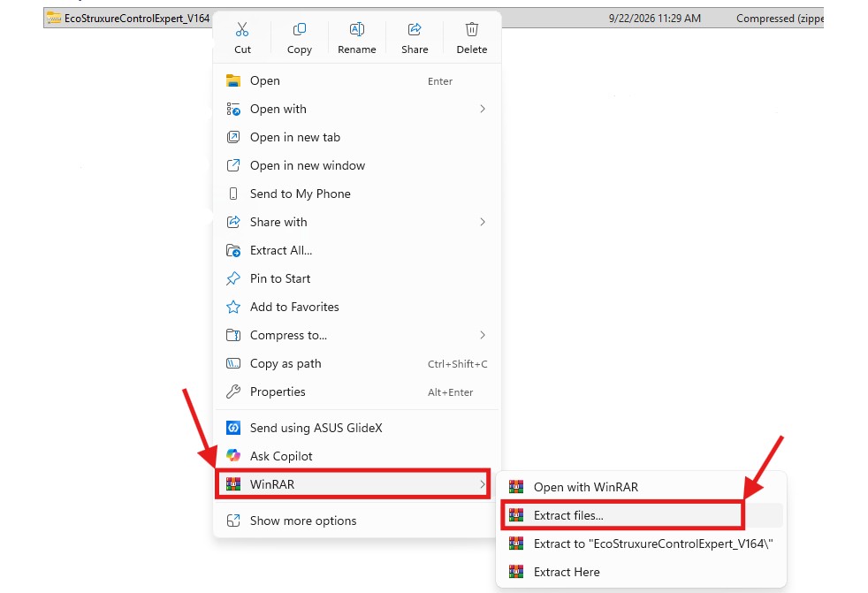Click the Open in new tab icon
868x593 pixels.
233,137
